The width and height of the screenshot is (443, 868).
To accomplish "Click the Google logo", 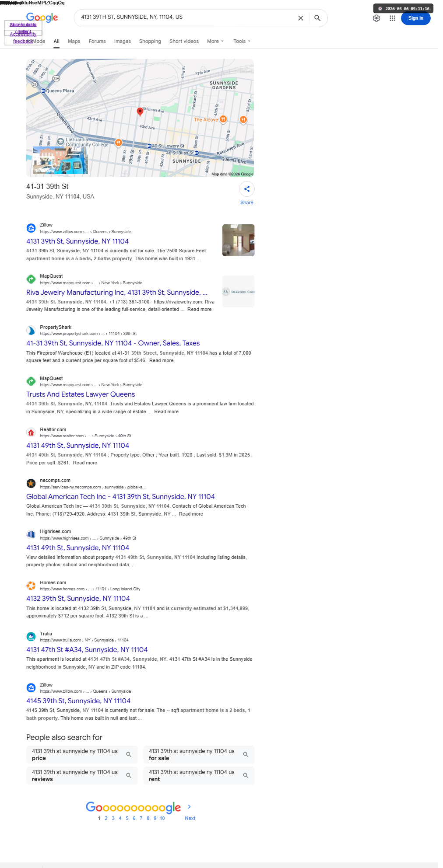I will coord(42,18).
